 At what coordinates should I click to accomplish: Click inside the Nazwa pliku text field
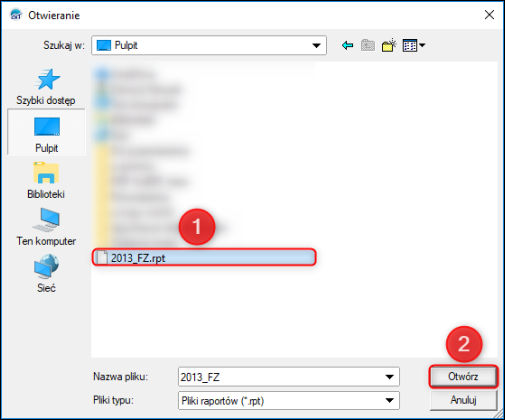[280, 377]
